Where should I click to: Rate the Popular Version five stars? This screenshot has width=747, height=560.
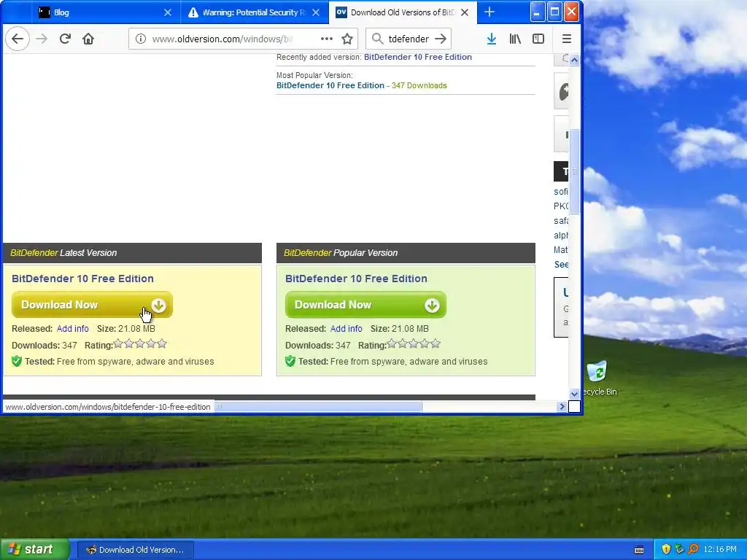(x=436, y=343)
